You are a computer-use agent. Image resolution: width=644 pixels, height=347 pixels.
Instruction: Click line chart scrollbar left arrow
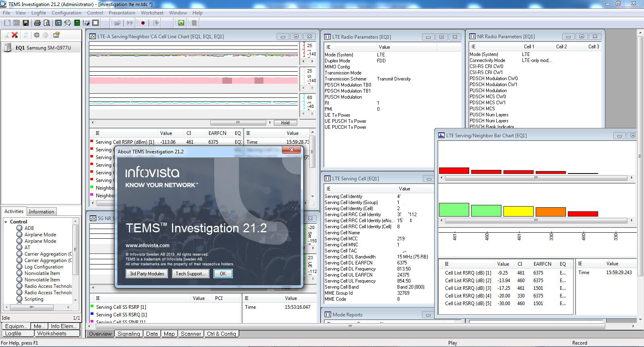pyautogui.click(x=93, y=122)
